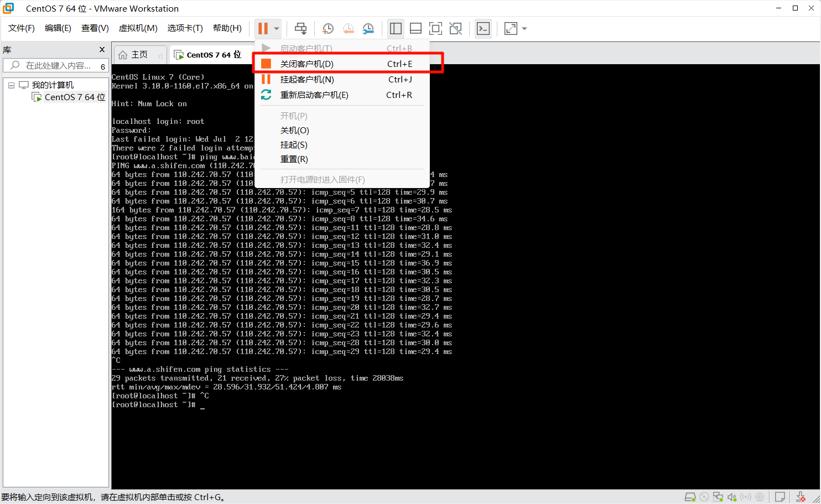
Task: Click the magnifier icon in library search
Action: coord(15,65)
